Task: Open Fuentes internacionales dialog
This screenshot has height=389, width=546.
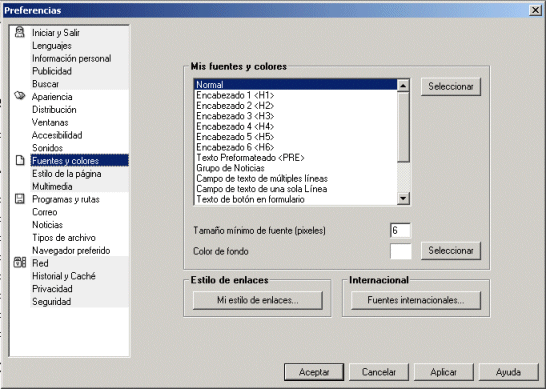Action: point(416,300)
